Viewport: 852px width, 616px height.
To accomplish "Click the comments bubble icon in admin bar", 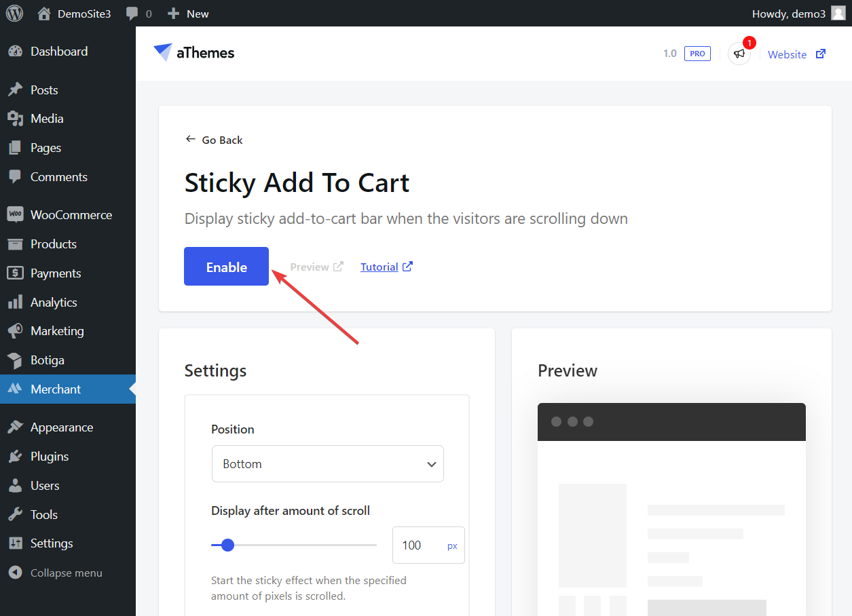I will (x=132, y=14).
